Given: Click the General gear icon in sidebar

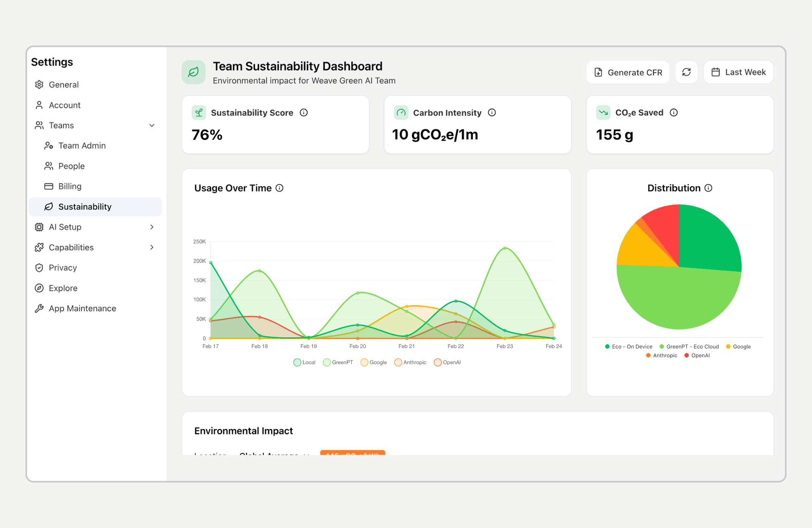Looking at the screenshot, I should point(39,85).
